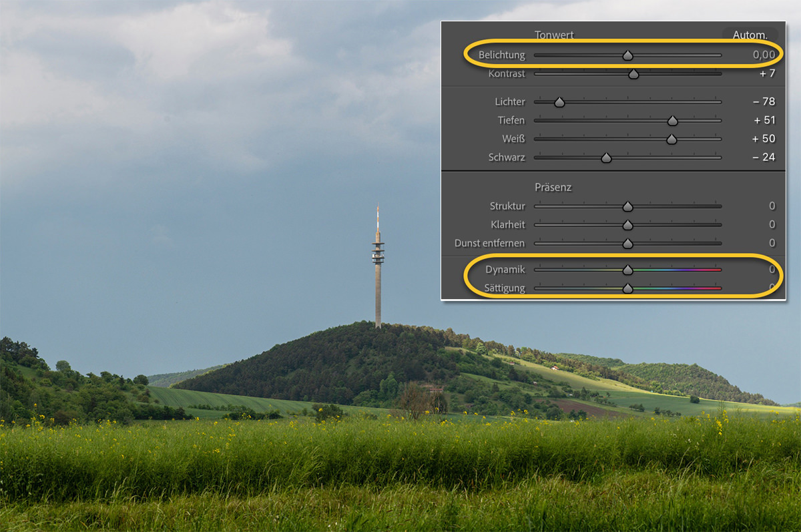Click the Tonwert section heading
This screenshot has height=532, width=801.
554,35
